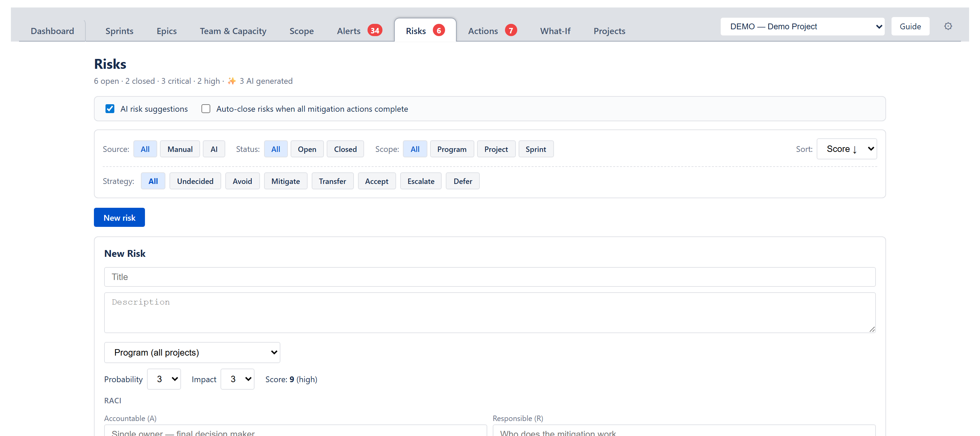Enable auto-close risks checkbox

tap(206, 109)
